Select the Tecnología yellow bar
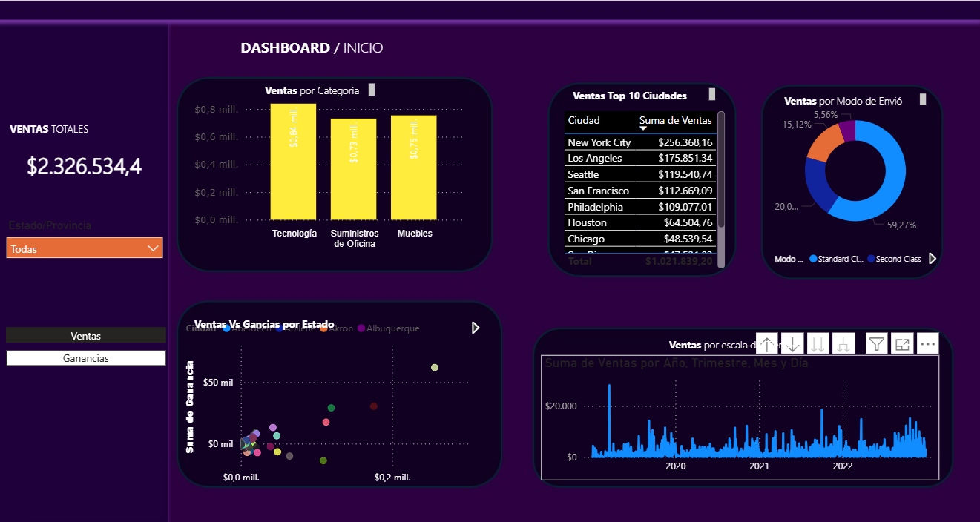The image size is (980, 522). point(294,162)
